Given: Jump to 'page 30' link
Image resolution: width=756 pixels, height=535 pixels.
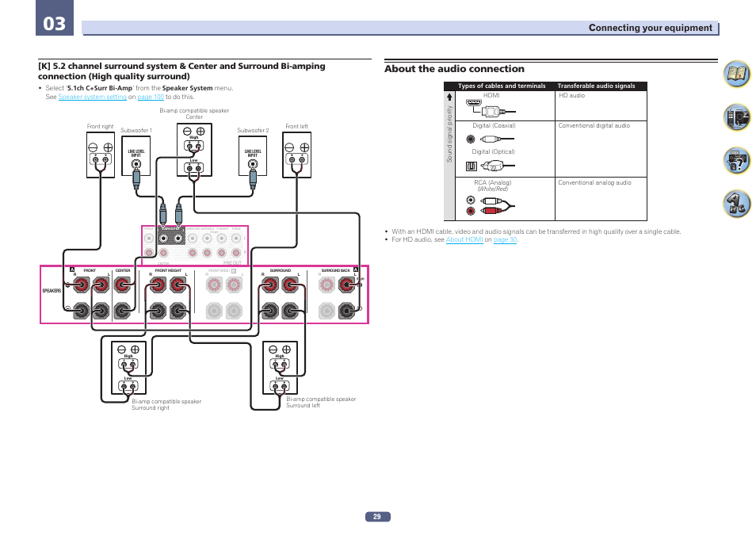Looking at the screenshot, I should [x=505, y=240].
